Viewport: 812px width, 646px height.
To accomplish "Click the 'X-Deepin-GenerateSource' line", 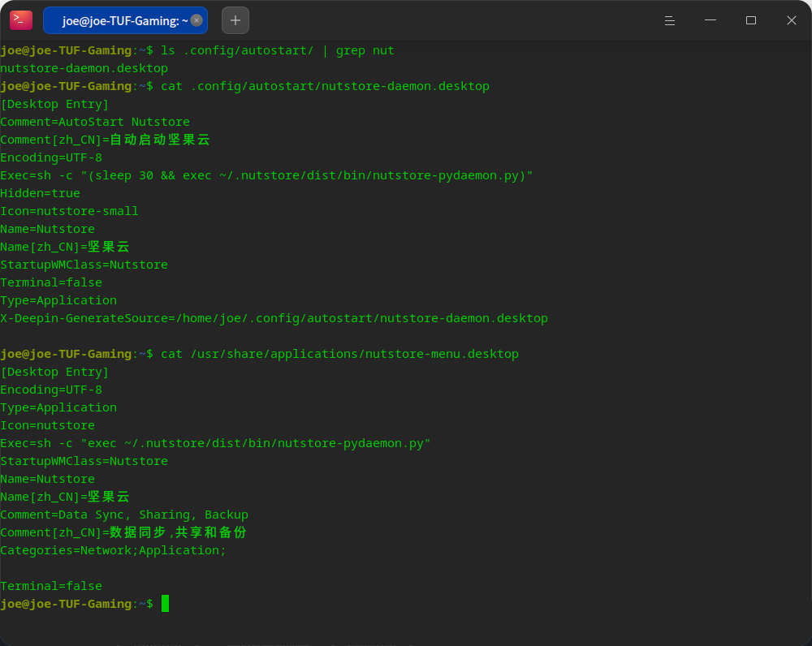I will [274, 318].
